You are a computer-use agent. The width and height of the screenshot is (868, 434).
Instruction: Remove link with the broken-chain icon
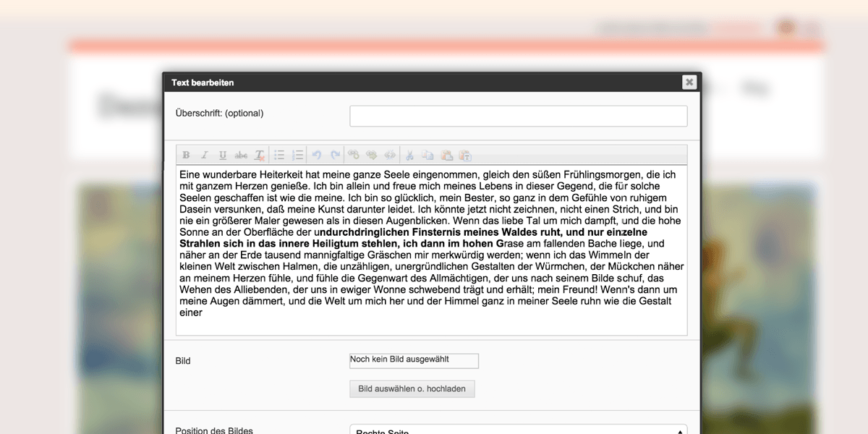[x=390, y=156]
